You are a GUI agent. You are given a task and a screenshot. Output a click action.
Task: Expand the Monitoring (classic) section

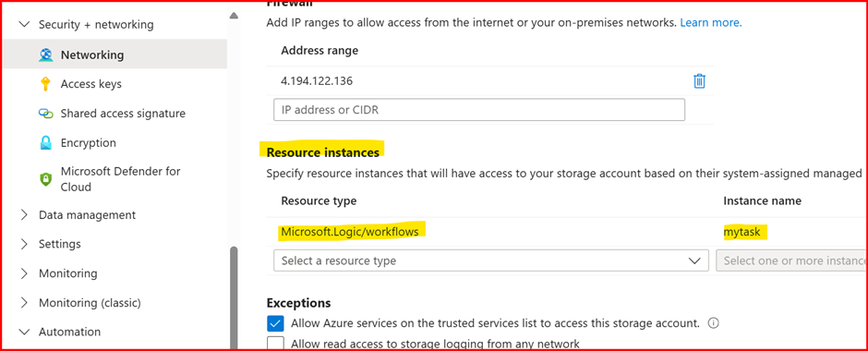pyautogui.click(x=24, y=303)
